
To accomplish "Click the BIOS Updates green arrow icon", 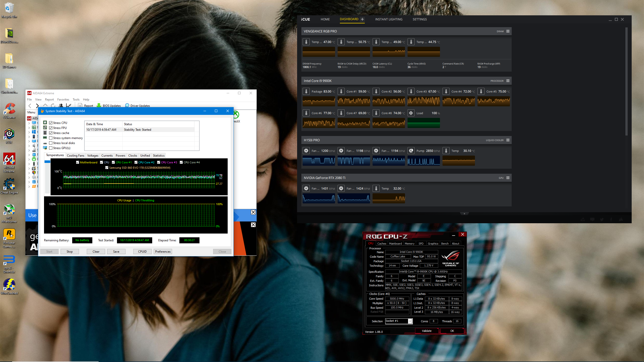I will point(99,106).
